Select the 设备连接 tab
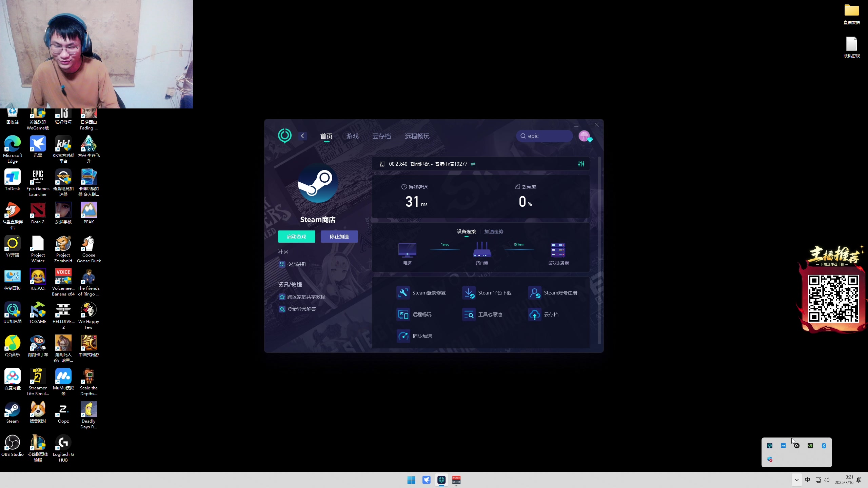868x488 pixels. click(x=466, y=232)
